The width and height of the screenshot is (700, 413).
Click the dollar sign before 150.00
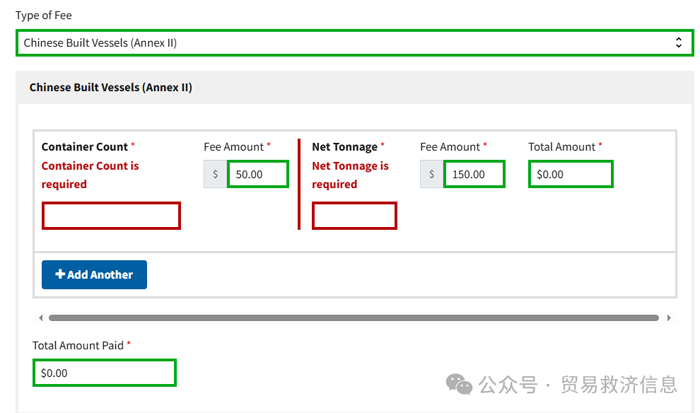click(431, 174)
